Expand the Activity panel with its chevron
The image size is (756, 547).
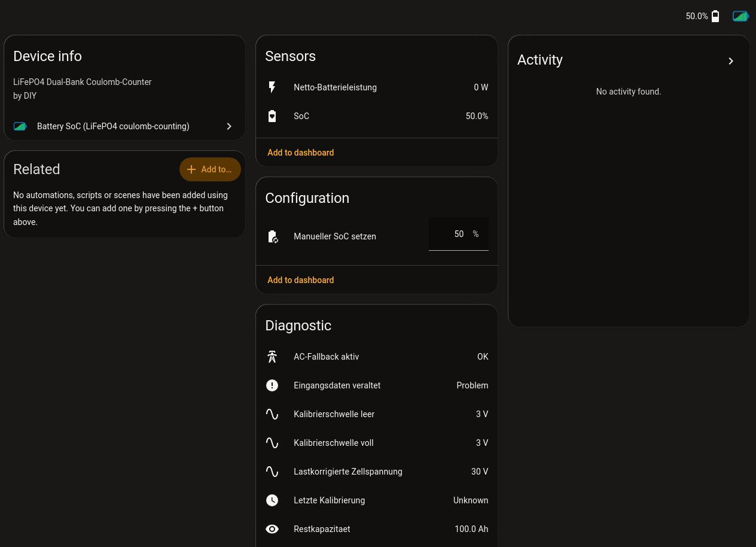coord(731,61)
